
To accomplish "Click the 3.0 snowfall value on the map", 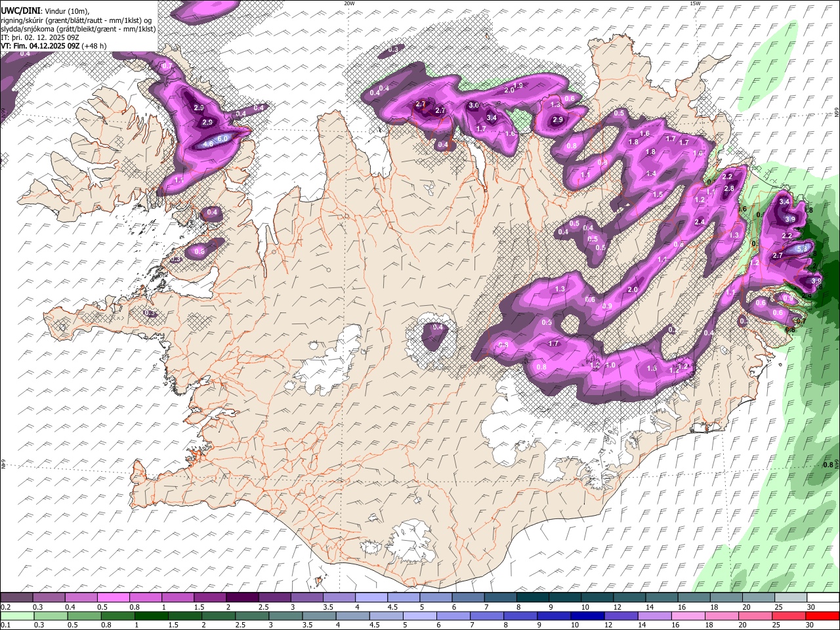I will [x=473, y=106].
